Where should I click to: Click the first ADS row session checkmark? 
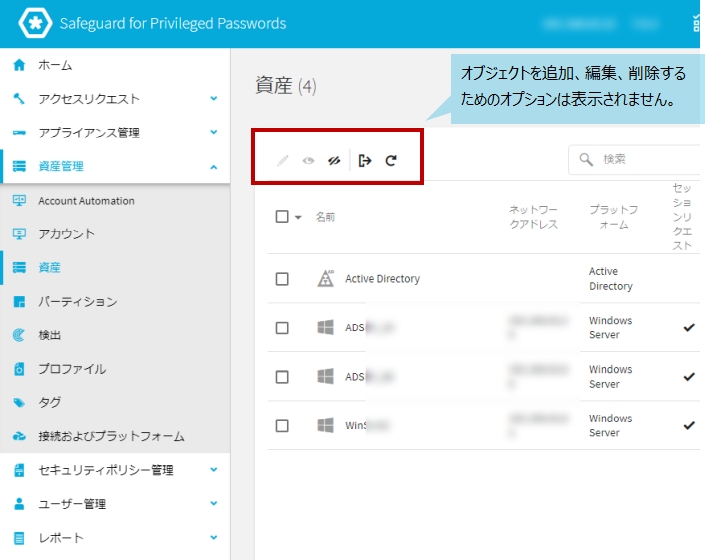click(x=689, y=328)
